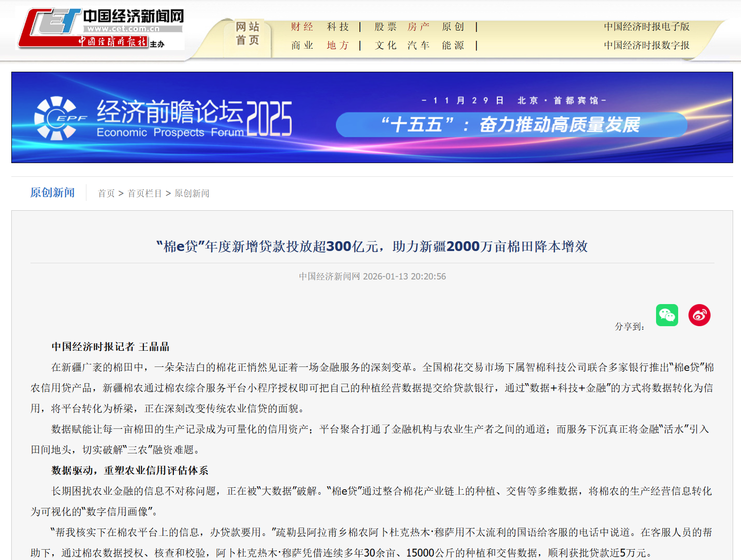
Task: Click the Economic Prospects Forum 2025 banner
Action: click(x=372, y=117)
